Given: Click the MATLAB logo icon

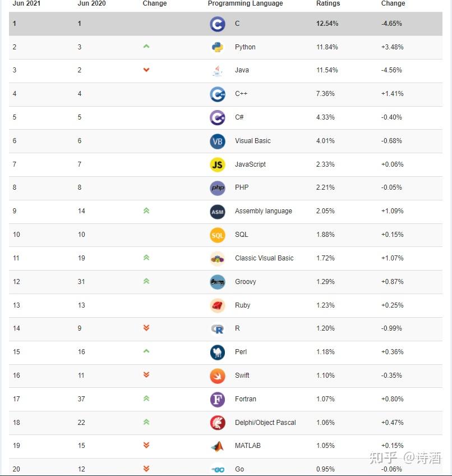Looking at the screenshot, I should (x=218, y=446).
